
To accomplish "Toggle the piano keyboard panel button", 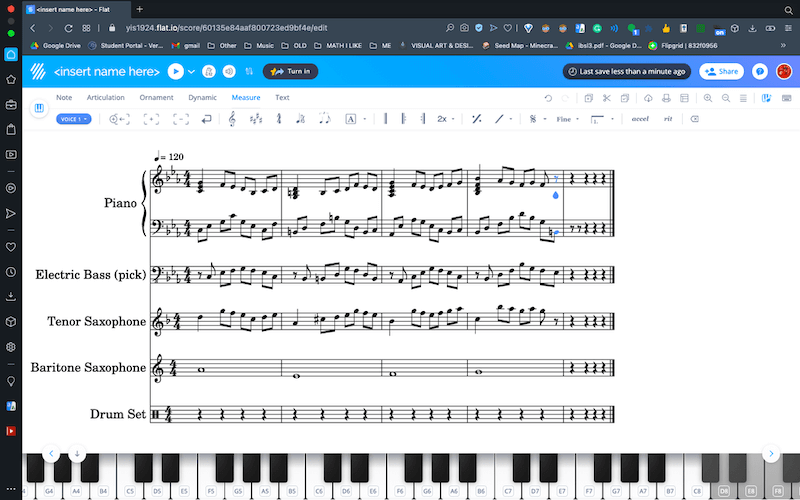I will coord(40,108).
